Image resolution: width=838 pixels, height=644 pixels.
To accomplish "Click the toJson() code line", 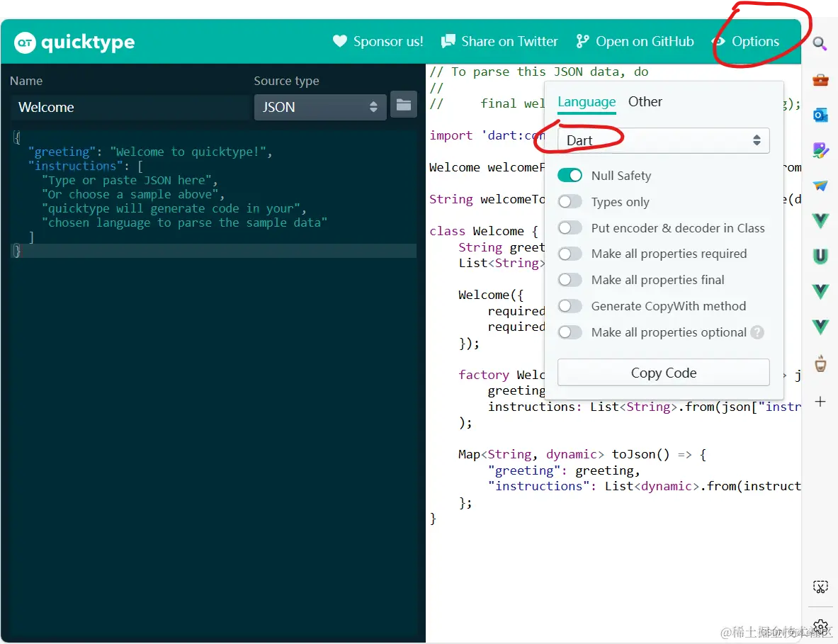I will pyautogui.click(x=582, y=454).
